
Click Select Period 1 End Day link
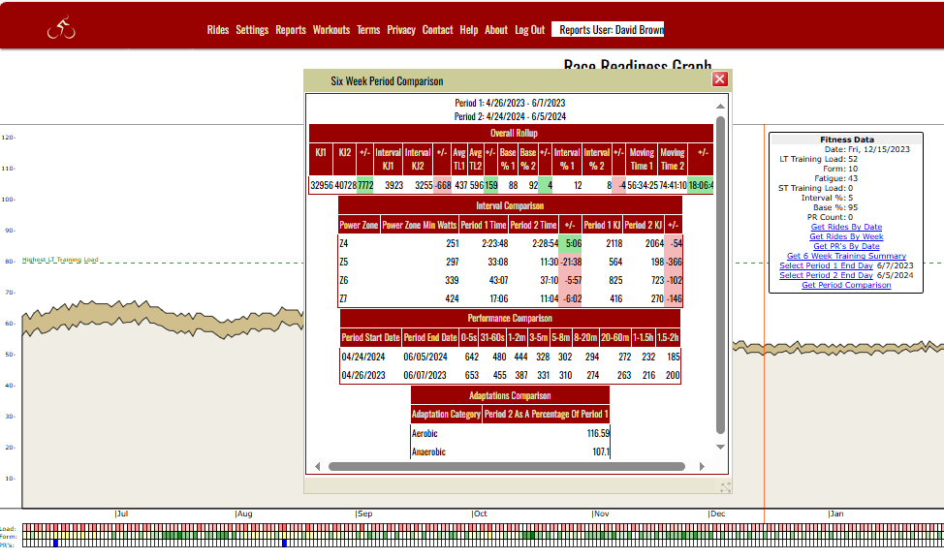[826, 265]
